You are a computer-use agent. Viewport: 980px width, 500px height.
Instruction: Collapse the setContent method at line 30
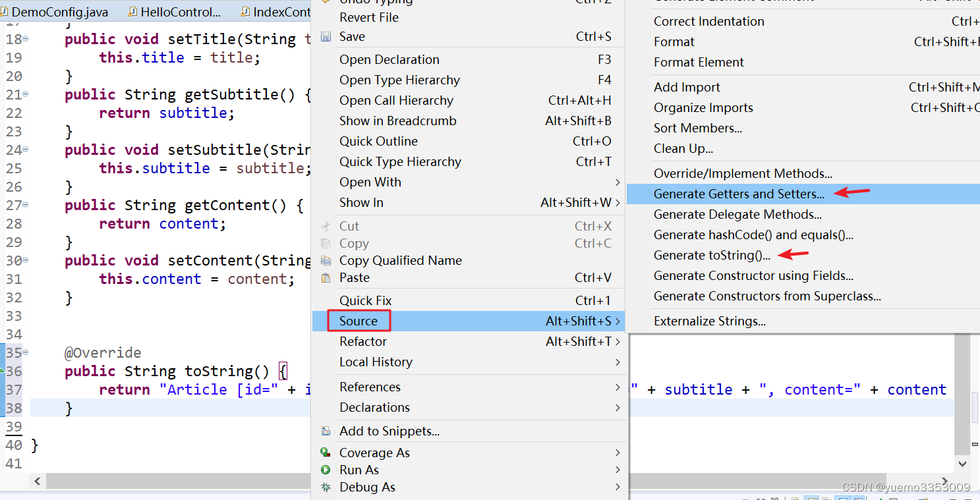pyautogui.click(x=26, y=260)
